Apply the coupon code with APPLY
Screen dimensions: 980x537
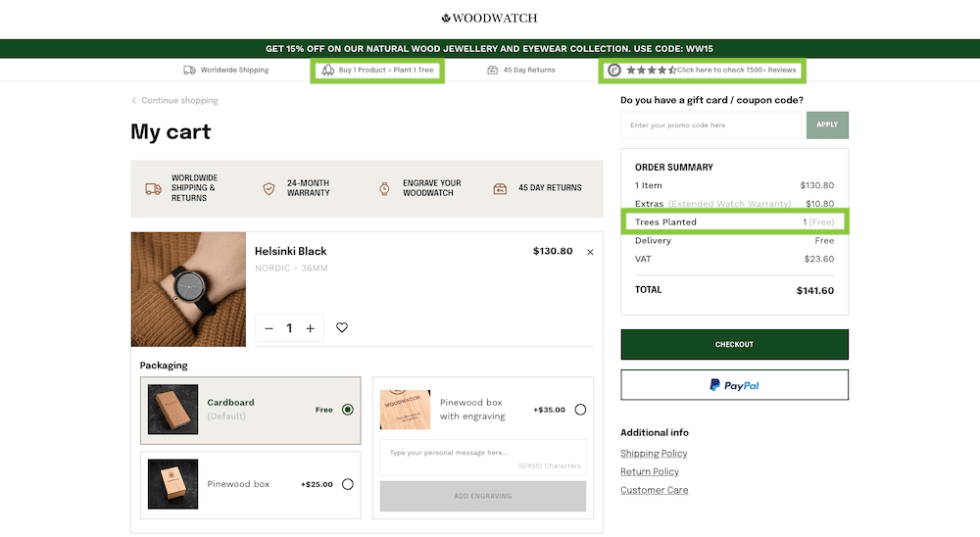coord(827,125)
